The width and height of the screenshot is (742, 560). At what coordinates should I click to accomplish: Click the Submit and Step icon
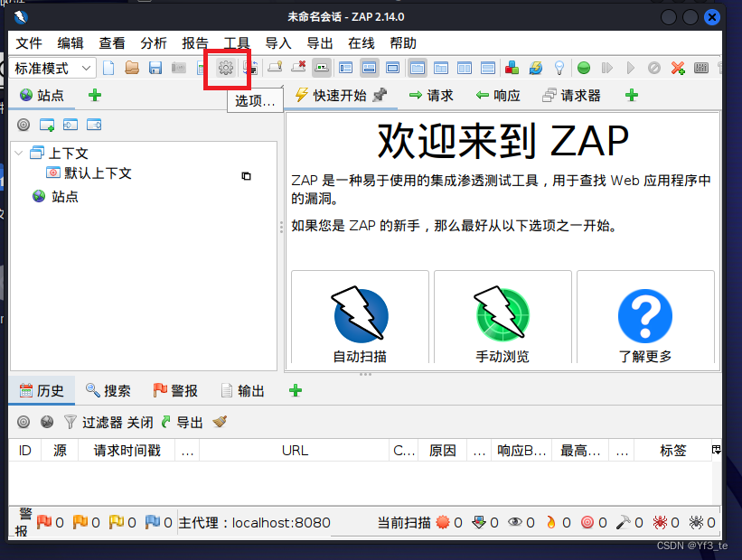coord(607,68)
